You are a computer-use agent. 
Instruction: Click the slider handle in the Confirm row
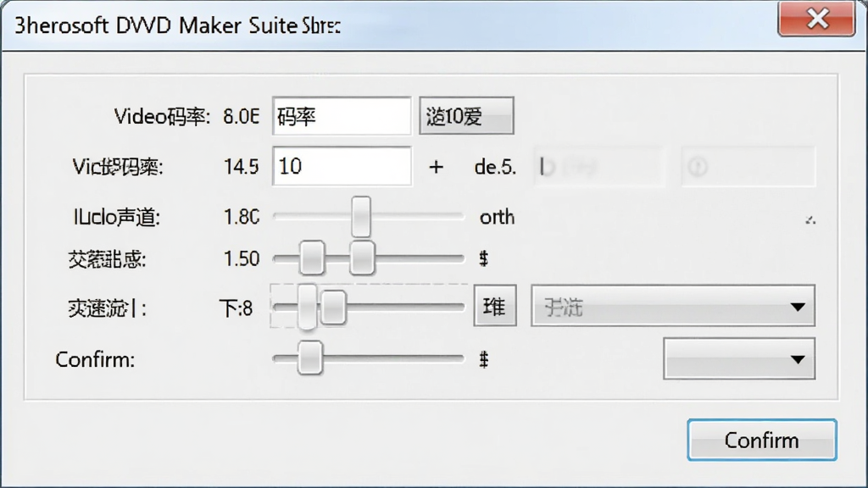(x=310, y=358)
